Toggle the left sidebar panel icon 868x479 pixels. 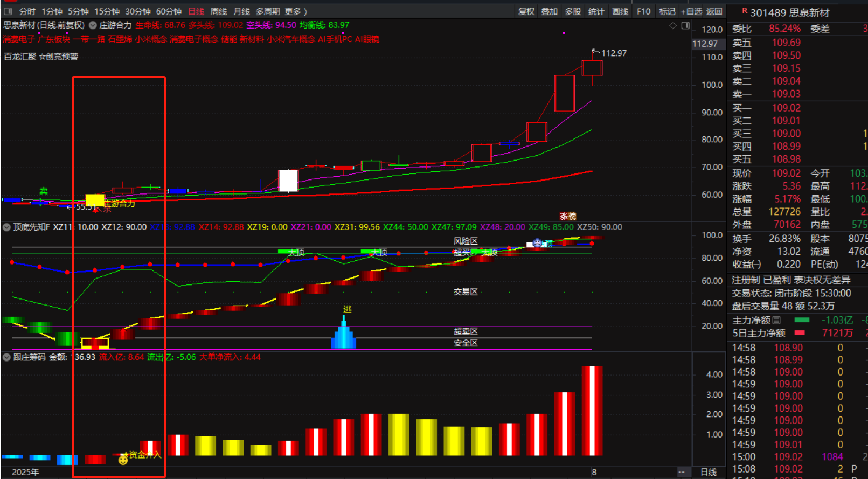(x=8, y=11)
